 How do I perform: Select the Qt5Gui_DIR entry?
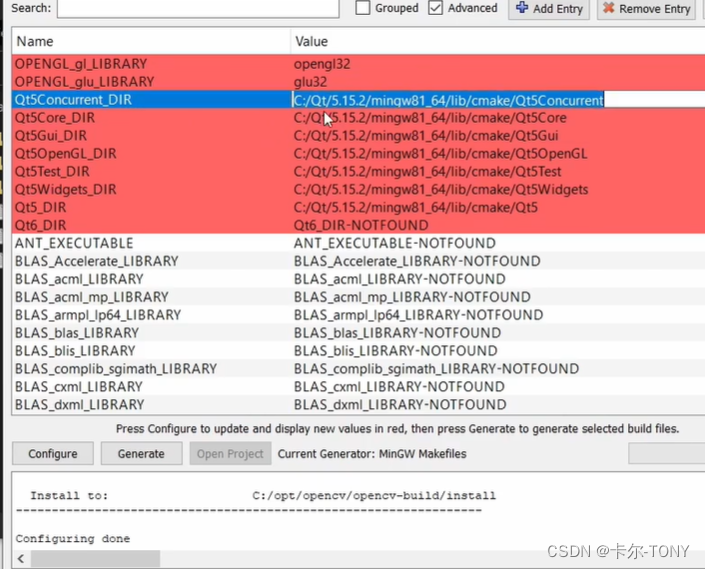pos(51,136)
